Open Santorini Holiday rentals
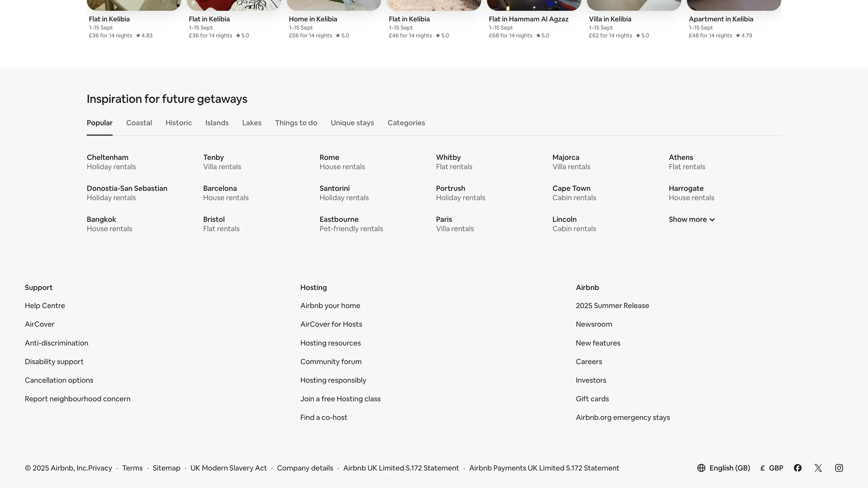The width and height of the screenshot is (868, 488). (x=344, y=193)
